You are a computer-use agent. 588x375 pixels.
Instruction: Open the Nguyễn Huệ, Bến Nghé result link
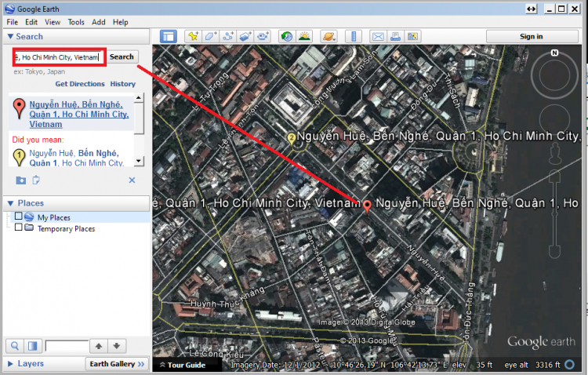pyautogui.click(x=79, y=114)
